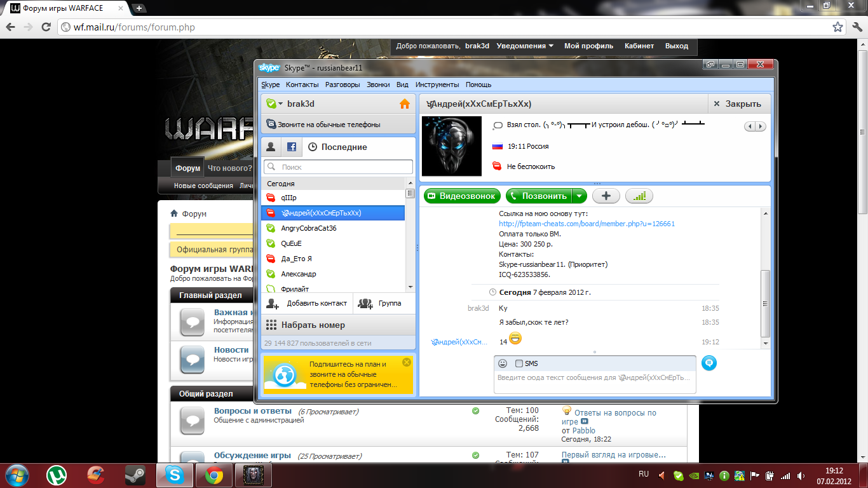This screenshot has width=868, height=488.
Task: Click Андрей's skull avatar picture
Action: pos(452,146)
